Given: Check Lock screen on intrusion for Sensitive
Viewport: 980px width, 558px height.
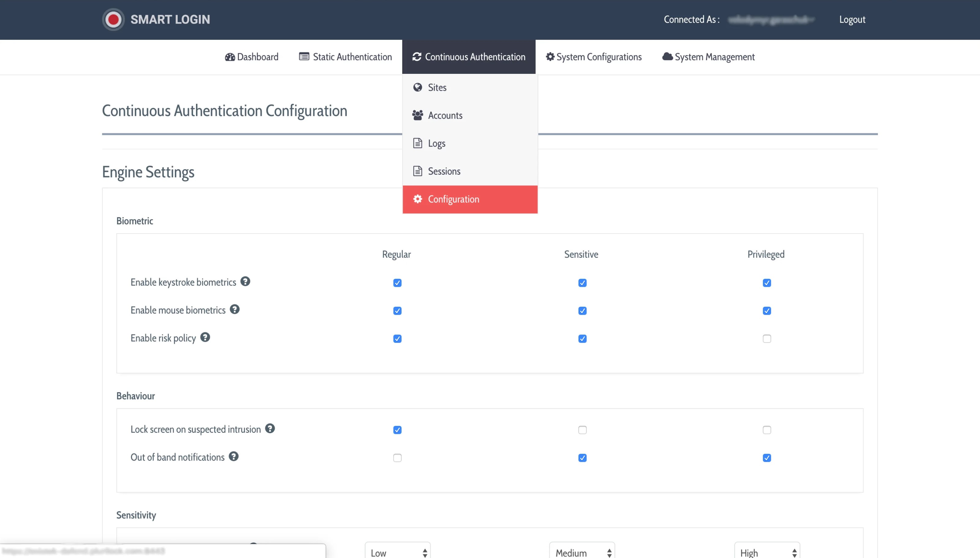Looking at the screenshot, I should [582, 430].
